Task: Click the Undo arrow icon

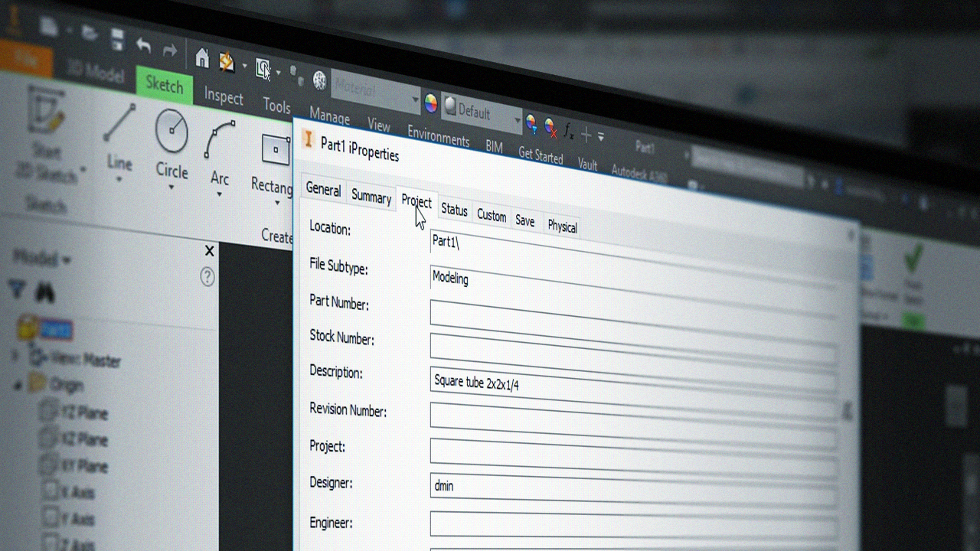Action: [143, 45]
